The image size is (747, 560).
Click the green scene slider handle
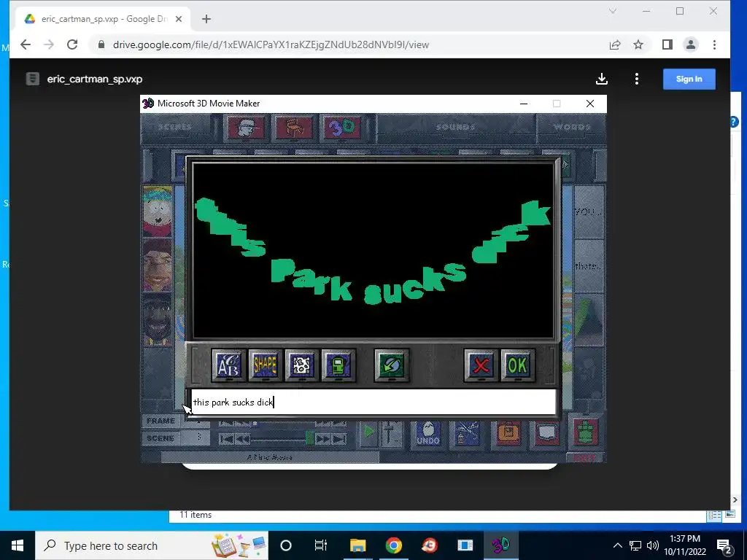coord(309,438)
